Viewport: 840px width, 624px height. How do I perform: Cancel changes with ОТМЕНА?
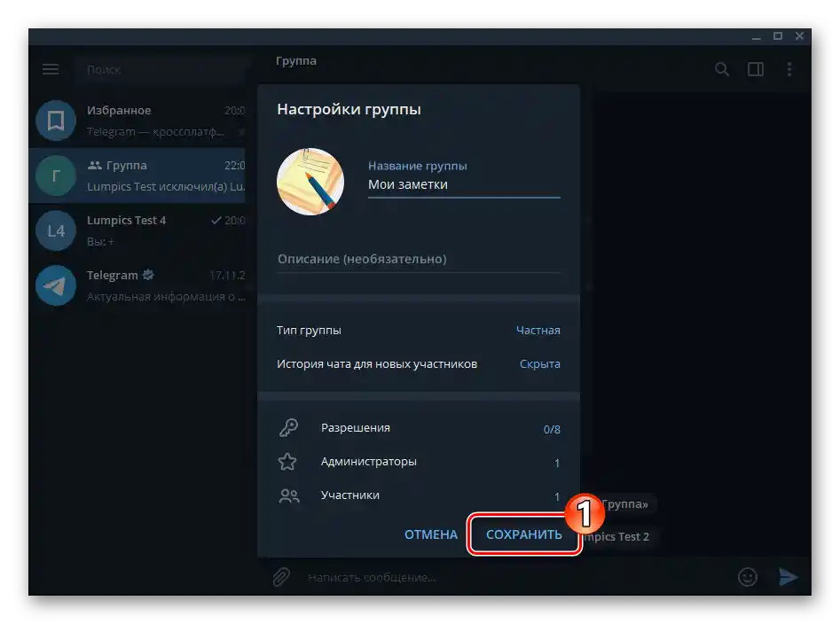[x=431, y=534]
